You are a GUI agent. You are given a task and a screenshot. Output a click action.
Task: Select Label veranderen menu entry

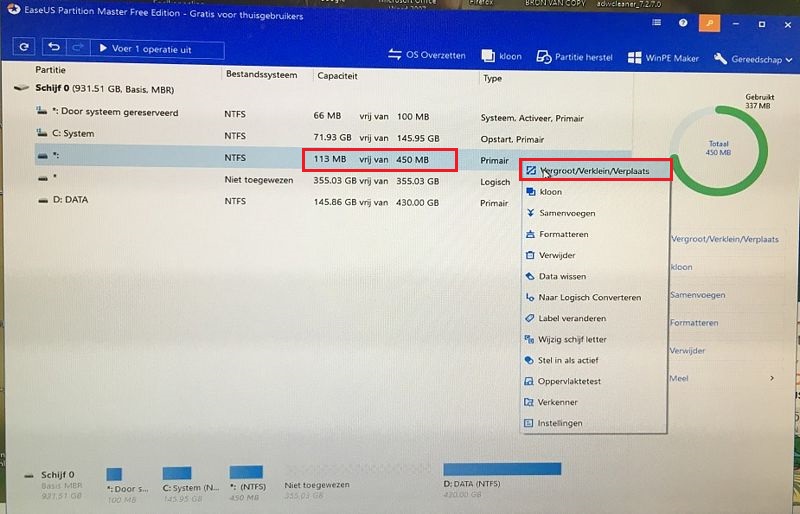click(594, 318)
